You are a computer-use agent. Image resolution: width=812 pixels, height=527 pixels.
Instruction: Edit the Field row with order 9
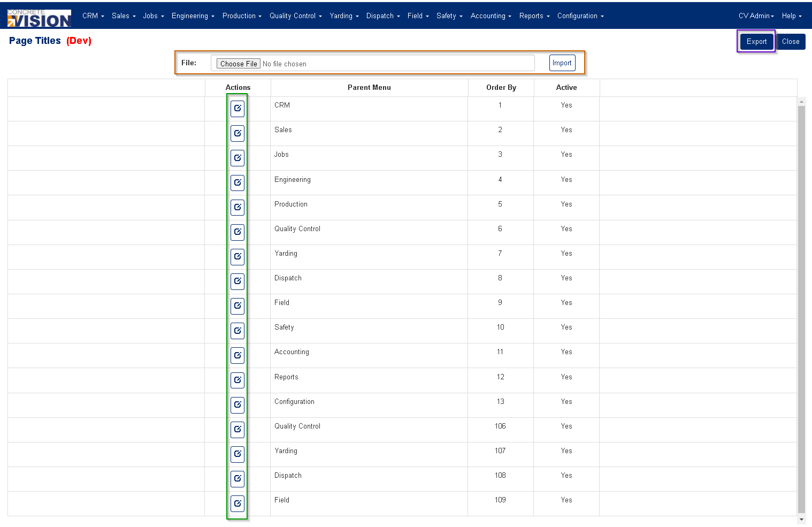click(238, 305)
